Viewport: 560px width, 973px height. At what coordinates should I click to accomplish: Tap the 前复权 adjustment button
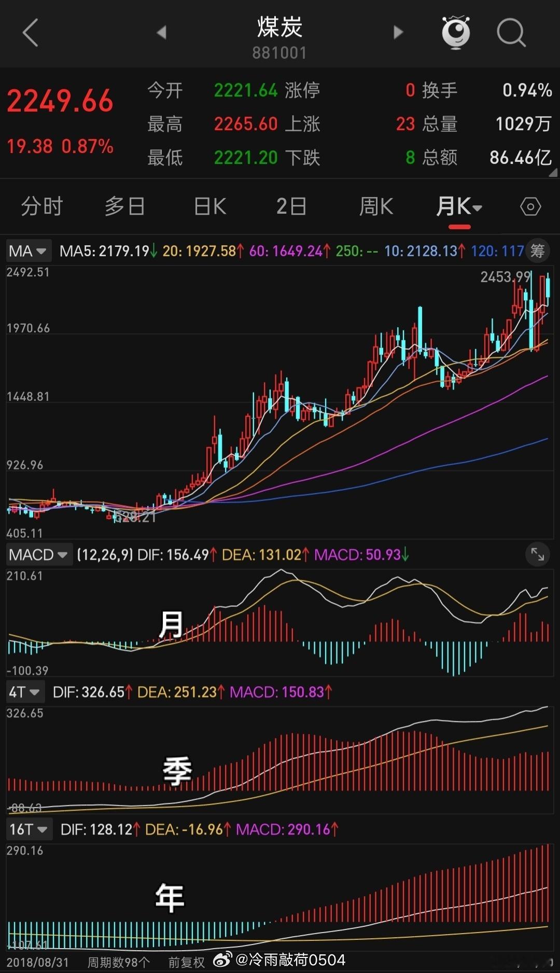pyautogui.click(x=187, y=963)
